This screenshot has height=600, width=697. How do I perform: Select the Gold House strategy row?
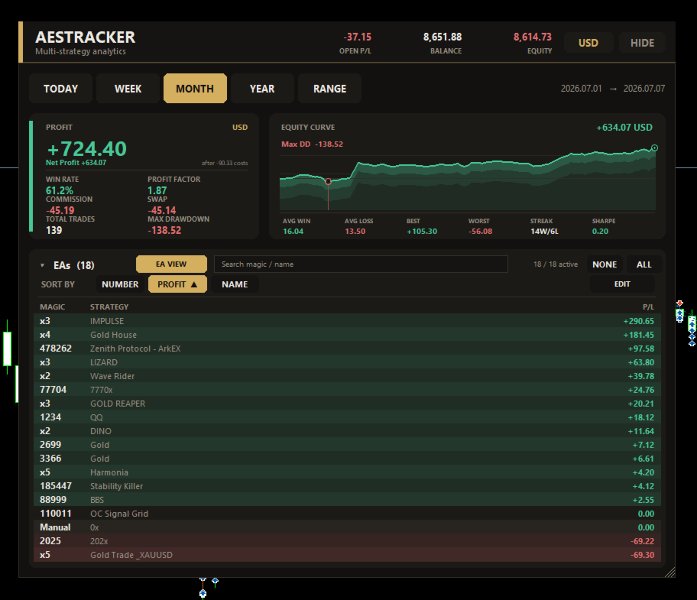coord(347,334)
